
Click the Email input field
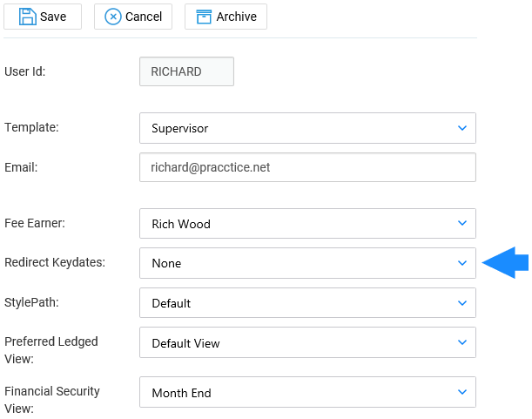pyautogui.click(x=307, y=167)
